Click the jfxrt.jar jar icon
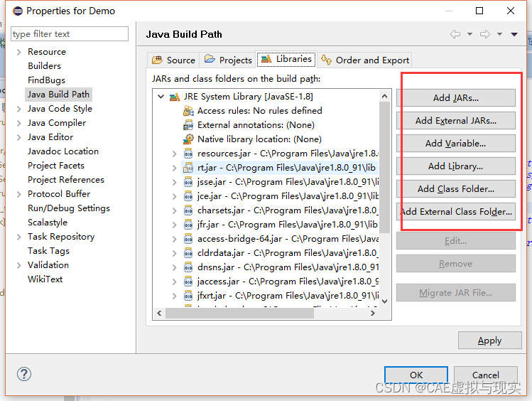This screenshot has width=532, height=401. (x=188, y=296)
